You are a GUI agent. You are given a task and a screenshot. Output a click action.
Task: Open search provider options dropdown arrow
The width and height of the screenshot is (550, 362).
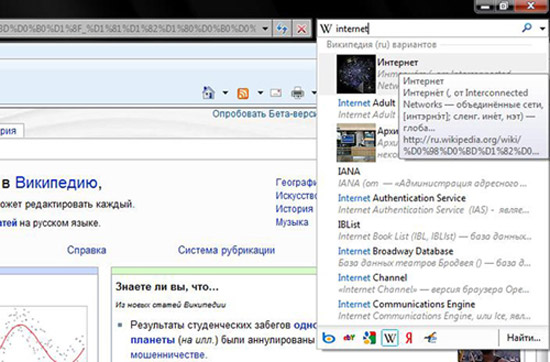(542, 28)
